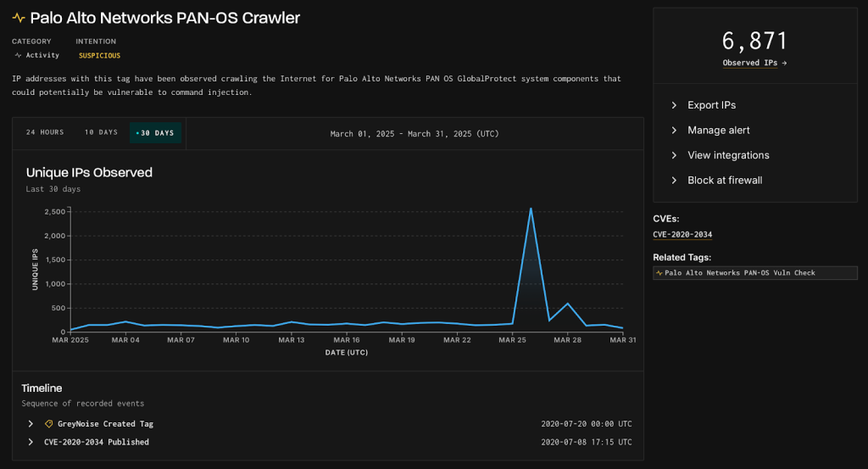Screen dimensions: 868x469
Task: Click the smaller chart peak at Mar 28
Action: (567, 304)
